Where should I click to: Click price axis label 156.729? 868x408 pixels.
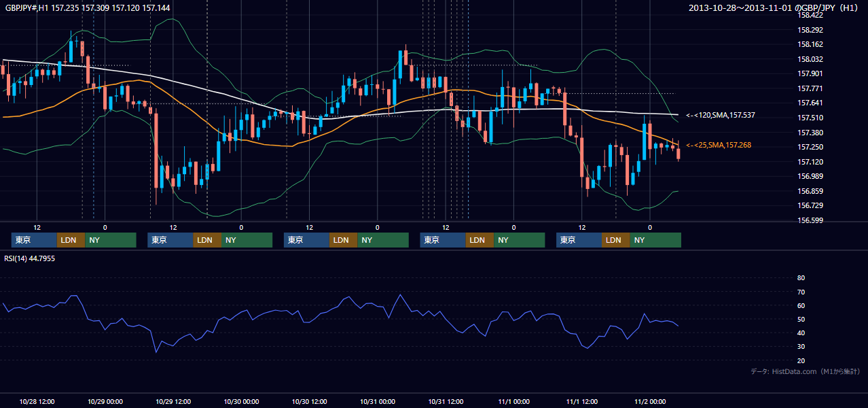[x=811, y=205]
